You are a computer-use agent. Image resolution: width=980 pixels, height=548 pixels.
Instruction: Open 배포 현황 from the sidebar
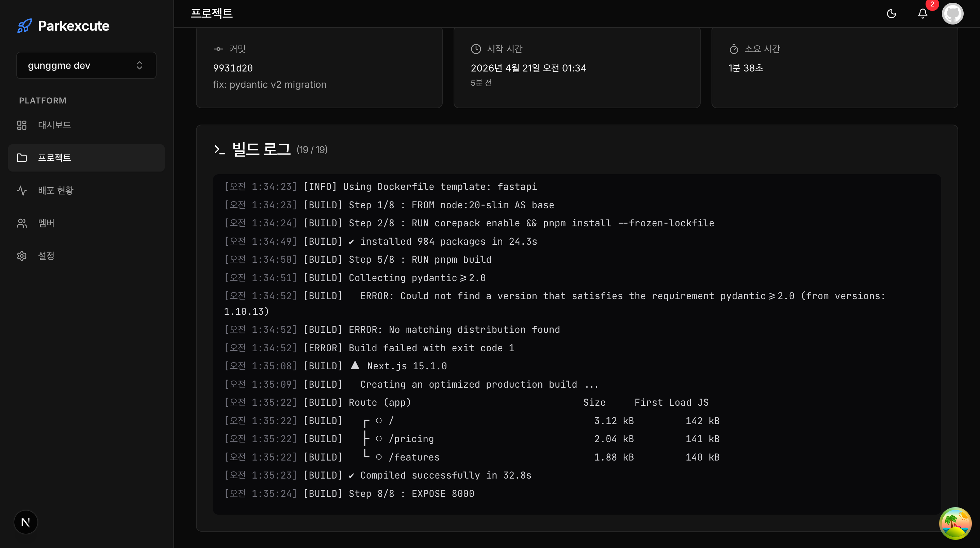click(55, 190)
